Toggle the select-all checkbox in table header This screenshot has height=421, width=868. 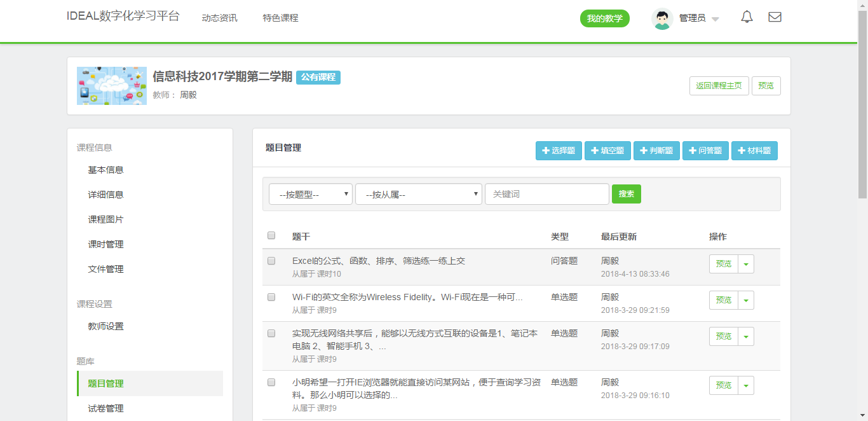[x=271, y=236]
